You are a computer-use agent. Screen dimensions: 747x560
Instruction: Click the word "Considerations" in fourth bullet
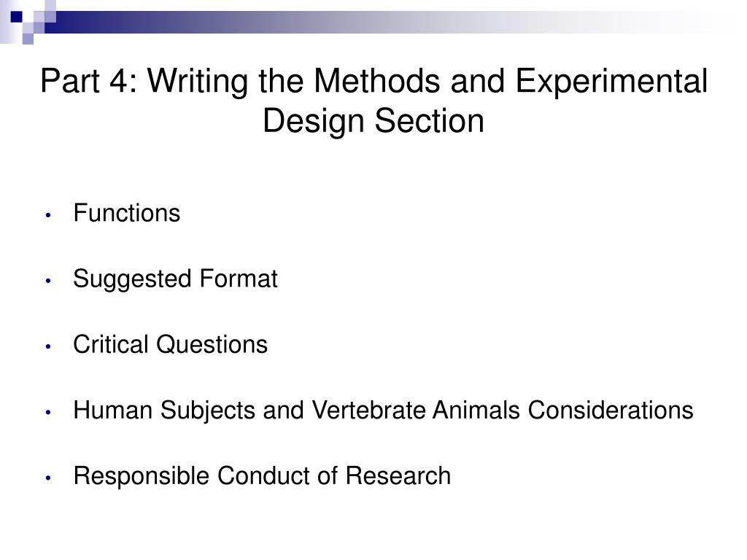point(611,410)
